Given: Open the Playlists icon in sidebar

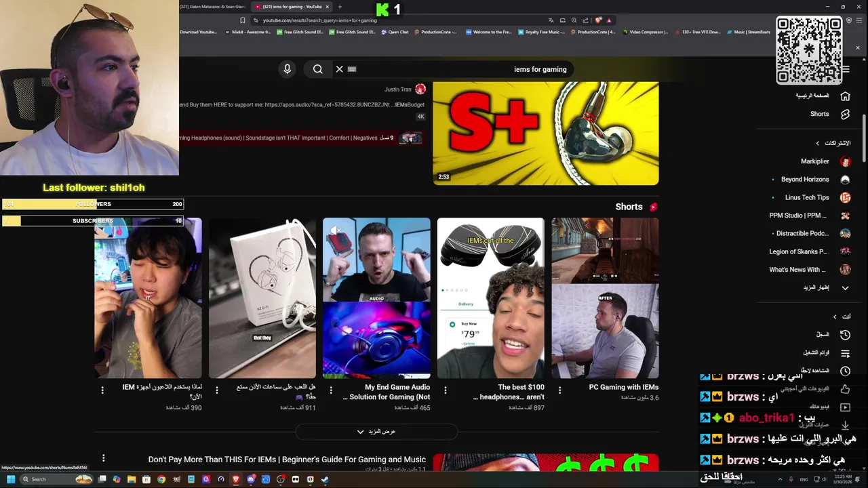Looking at the screenshot, I should tap(845, 353).
